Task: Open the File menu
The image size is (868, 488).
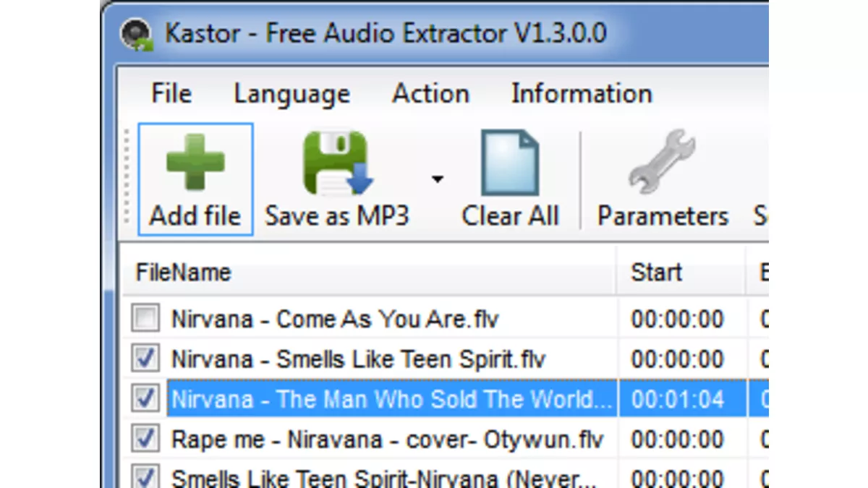Action: 171,93
